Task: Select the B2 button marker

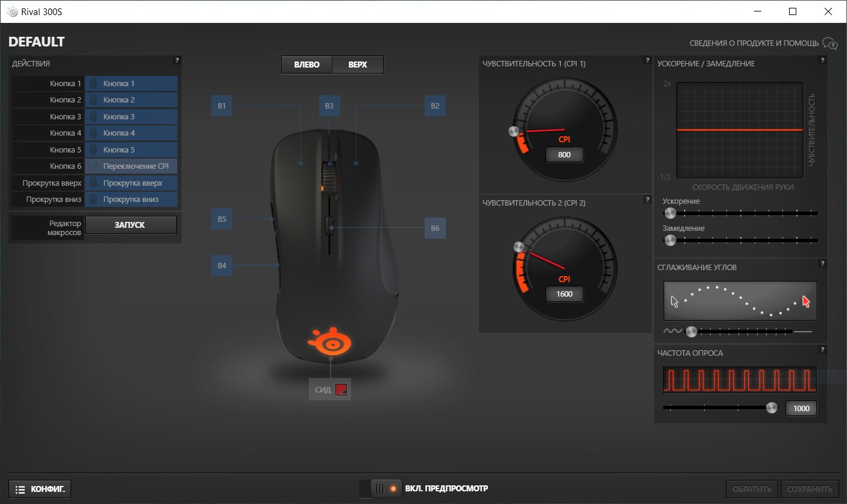Action: coord(435,106)
